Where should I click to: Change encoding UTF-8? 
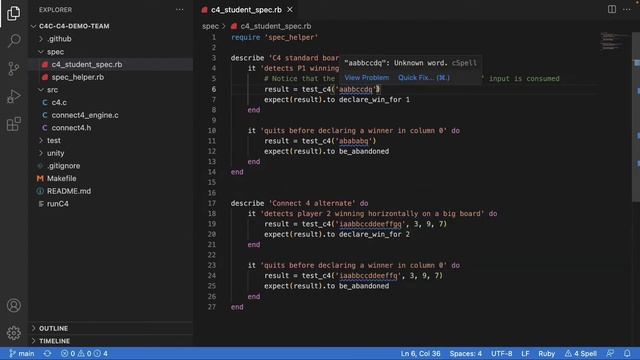[502, 353]
